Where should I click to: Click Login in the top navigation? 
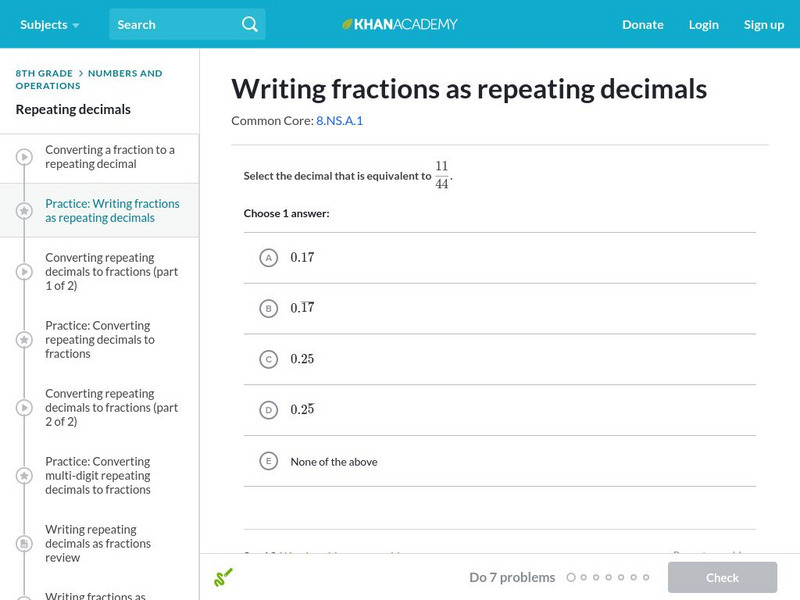(x=703, y=24)
